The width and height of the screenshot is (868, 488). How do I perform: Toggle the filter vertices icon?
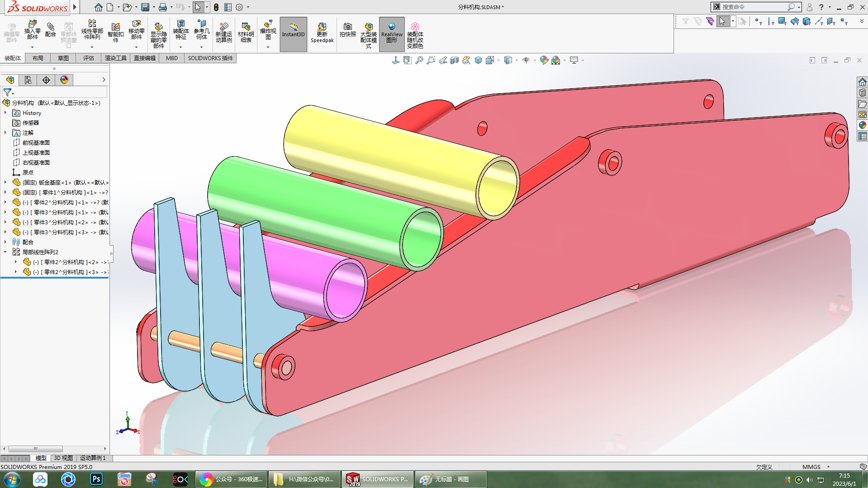[x=759, y=21]
